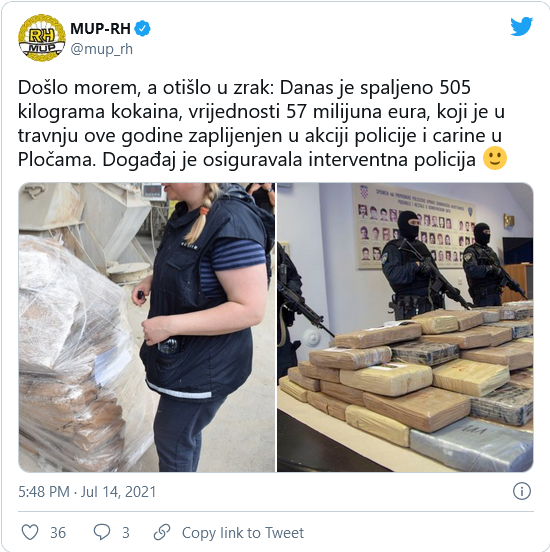The image size is (550, 552).
Task: Open replies via speech bubble icon
Action: [x=102, y=532]
